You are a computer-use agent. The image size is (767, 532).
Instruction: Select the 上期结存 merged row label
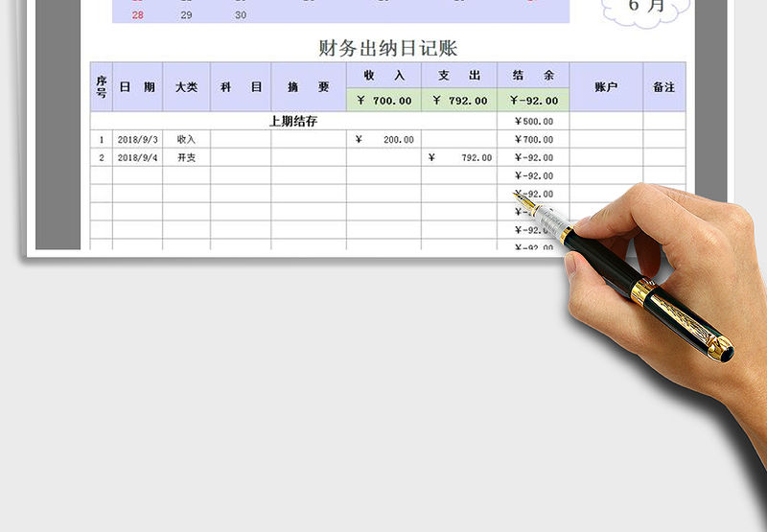[x=293, y=122]
